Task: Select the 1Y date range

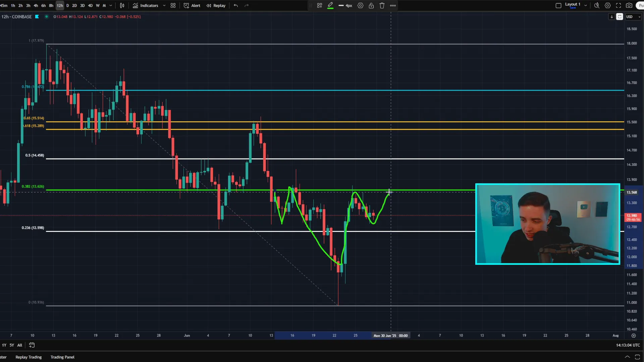Action: (4, 345)
